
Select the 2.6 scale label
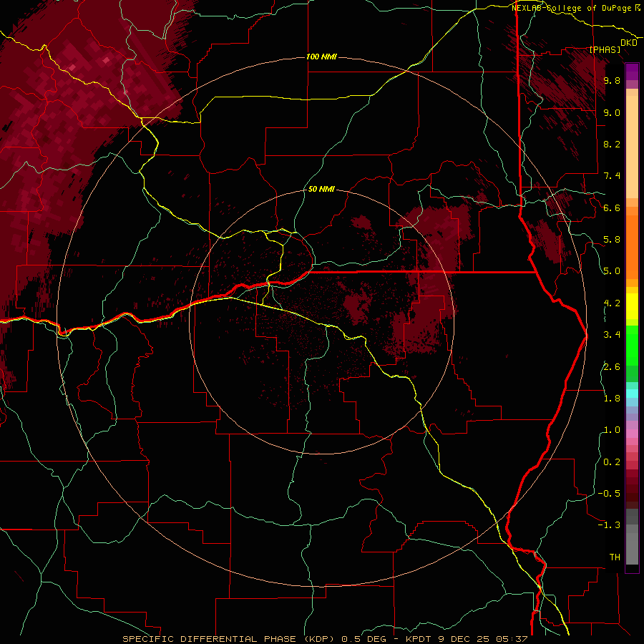(x=612, y=367)
